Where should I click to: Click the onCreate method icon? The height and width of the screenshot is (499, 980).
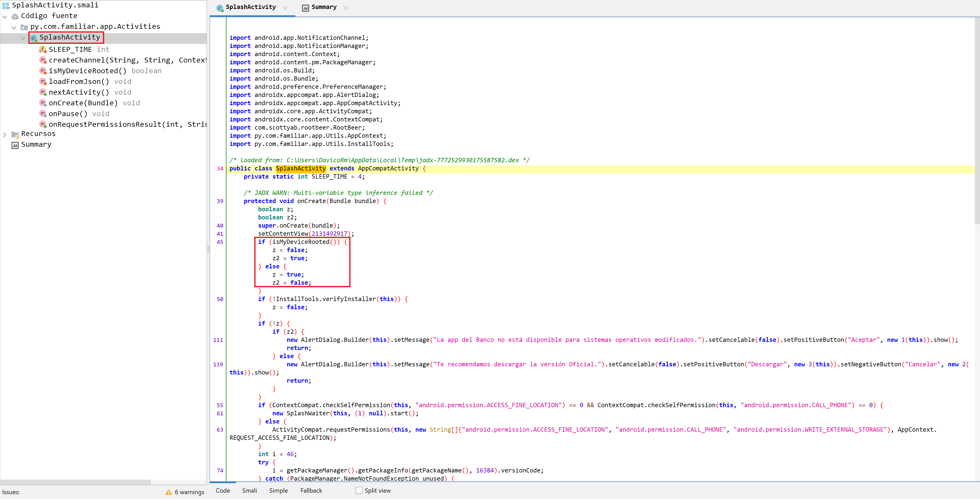pyautogui.click(x=43, y=103)
